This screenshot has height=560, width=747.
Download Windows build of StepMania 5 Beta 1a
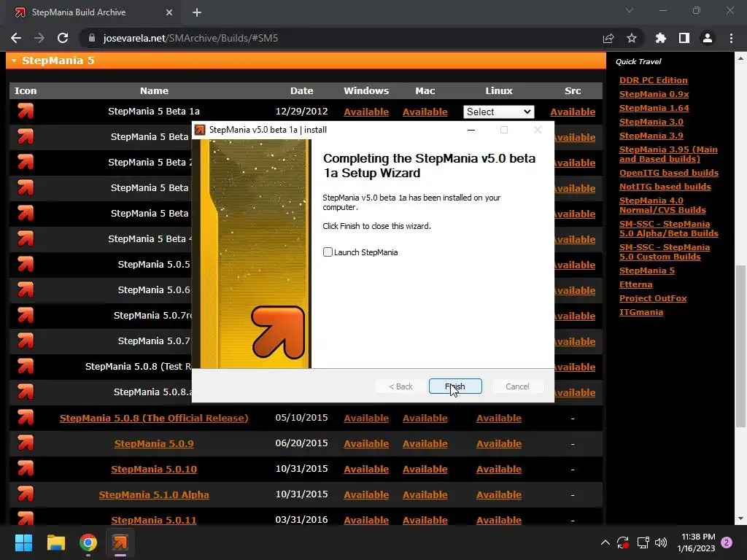click(x=366, y=112)
